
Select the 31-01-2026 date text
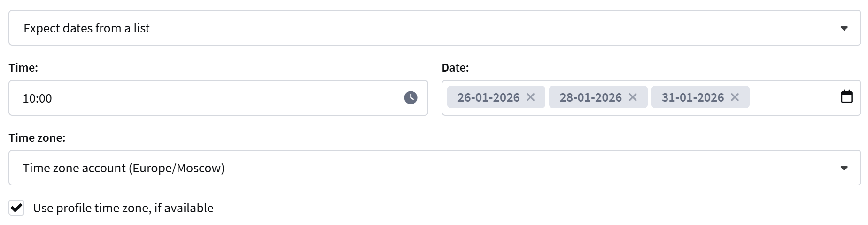click(x=693, y=97)
